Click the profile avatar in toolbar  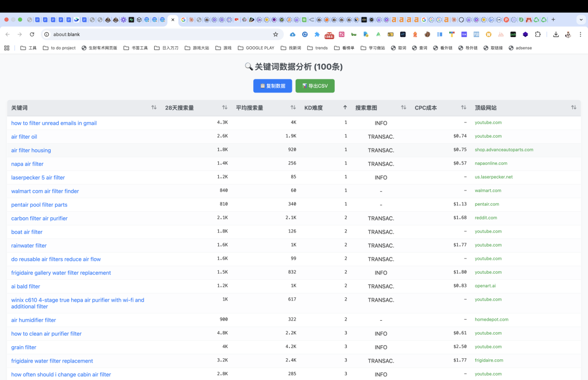click(x=568, y=34)
